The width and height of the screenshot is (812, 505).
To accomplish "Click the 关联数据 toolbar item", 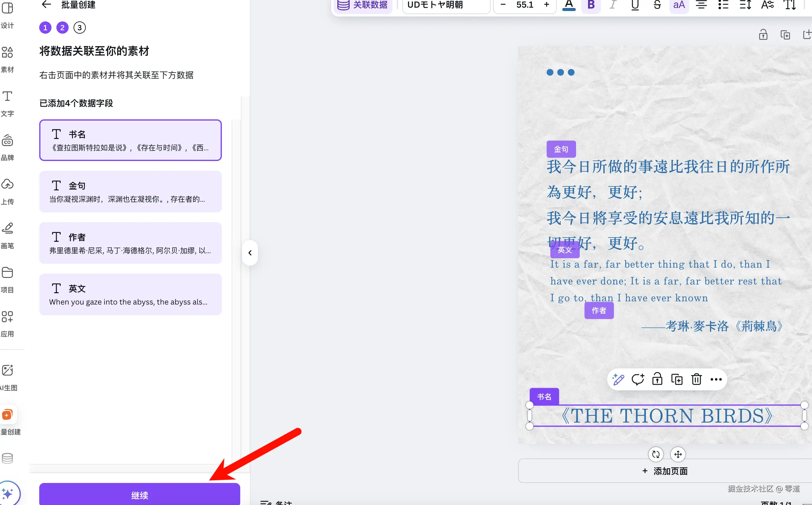I will 363,5.
